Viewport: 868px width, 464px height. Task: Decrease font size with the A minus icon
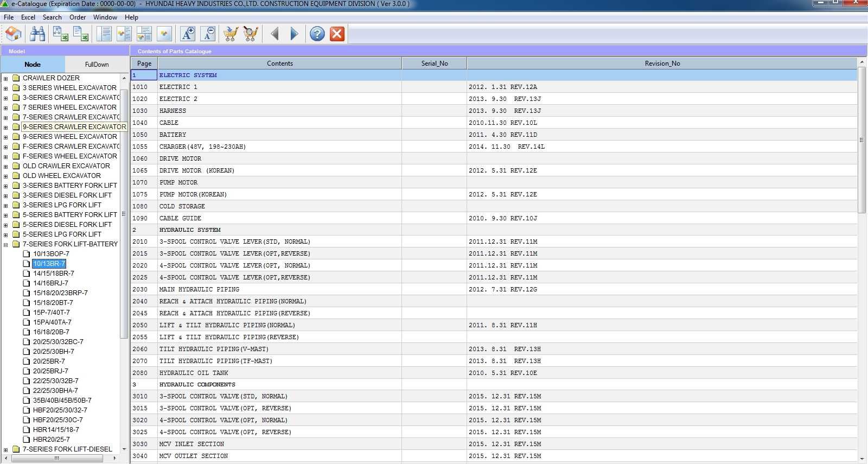pos(208,34)
